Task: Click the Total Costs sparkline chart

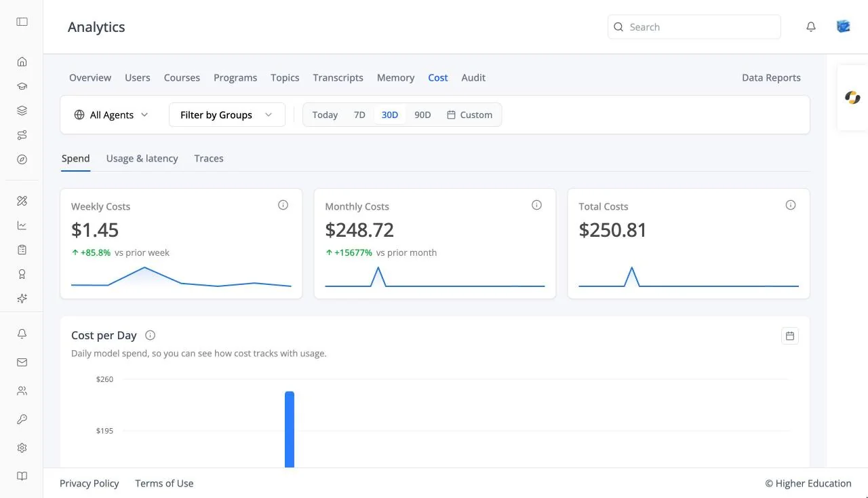Action: click(x=688, y=277)
